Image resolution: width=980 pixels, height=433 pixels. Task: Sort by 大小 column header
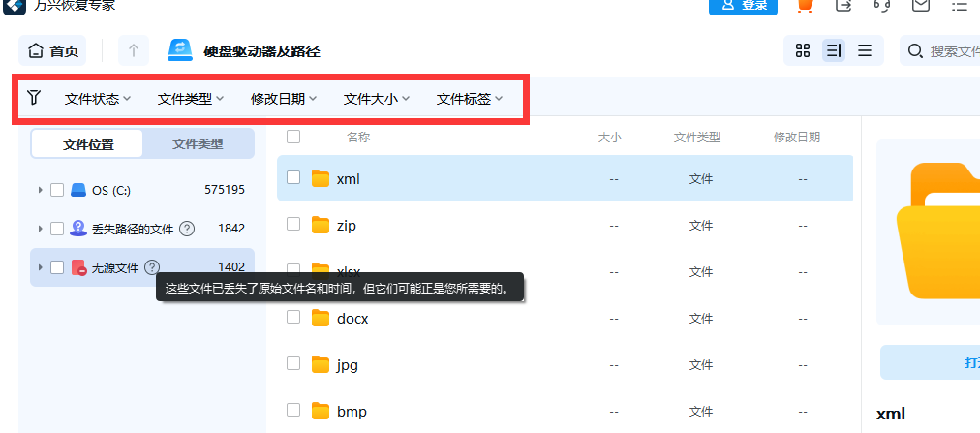tap(609, 138)
